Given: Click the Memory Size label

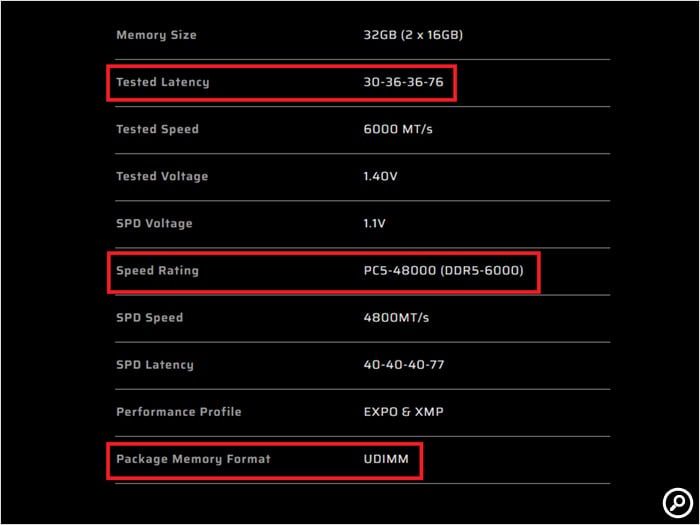Looking at the screenshot, I should tap(156, 35).
